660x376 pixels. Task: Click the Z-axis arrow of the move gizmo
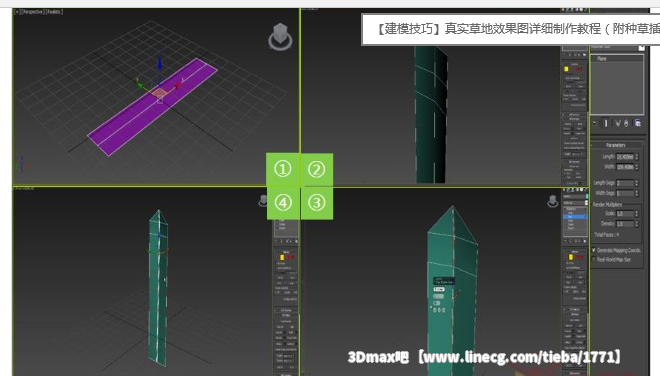(160, 63)
